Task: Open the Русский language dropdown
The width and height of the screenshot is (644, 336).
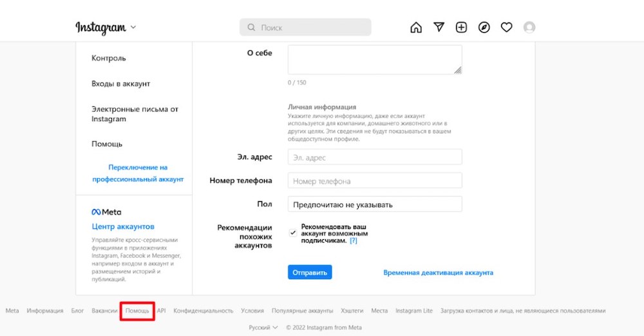Action: pyautogui.click(x=263, y=328)
